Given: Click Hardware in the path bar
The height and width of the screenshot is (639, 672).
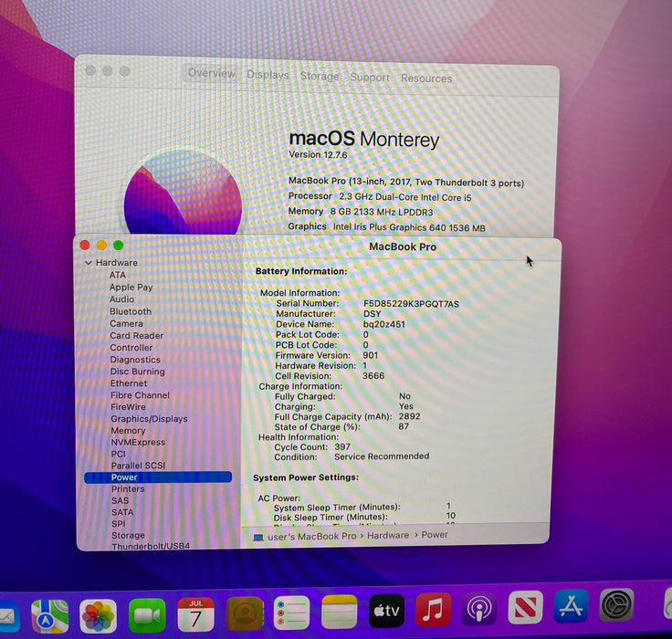Looking at the screenshot, I should [x=388, y=535].
